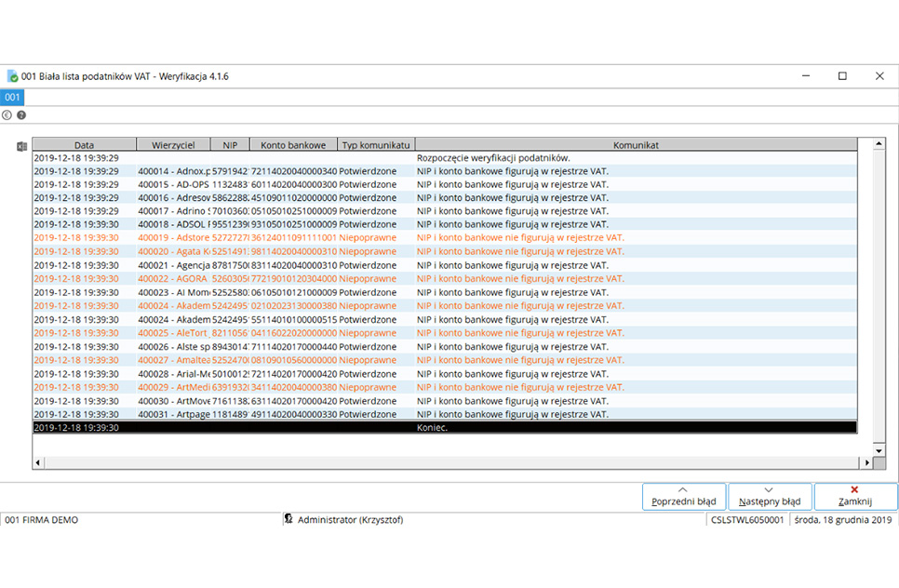Open help via the question mark icon
The width and height of the screenshot is (899, 588).
point(21,115)
